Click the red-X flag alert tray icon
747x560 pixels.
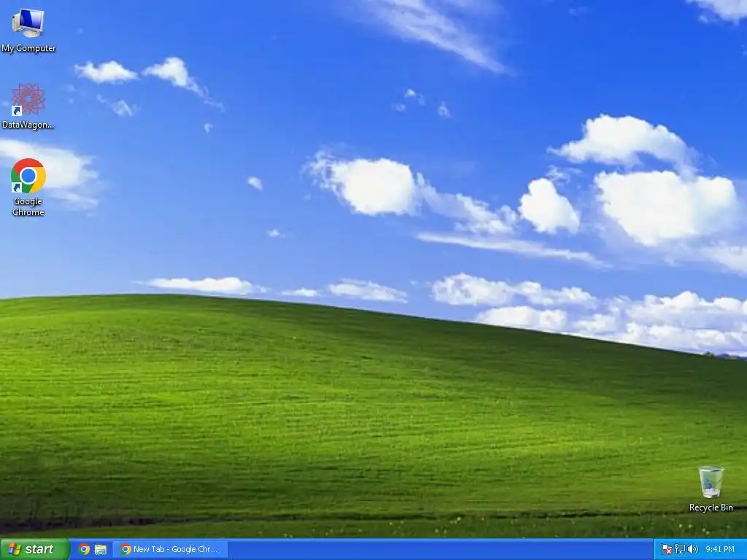(667, 549)
